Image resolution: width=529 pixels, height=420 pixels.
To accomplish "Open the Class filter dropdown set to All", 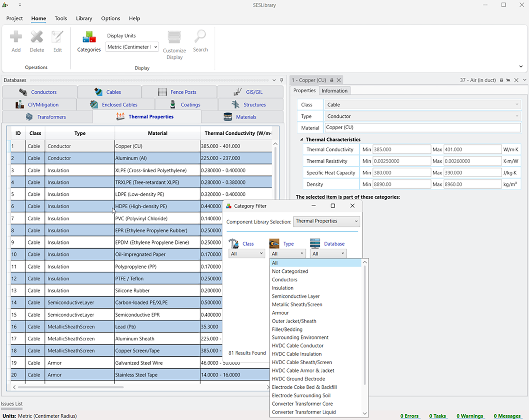I will [x=246, y=254].
